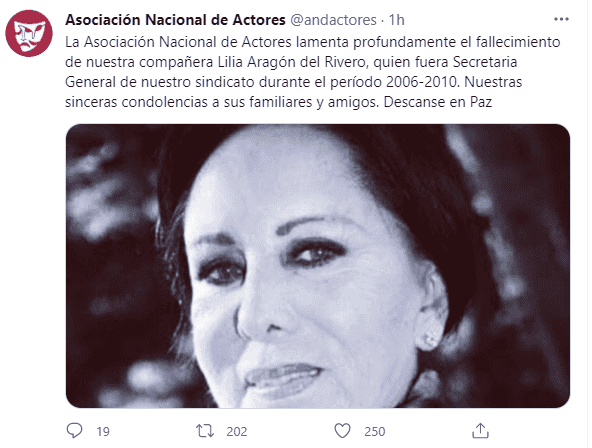Click the 202 retweets count
Viewport: 592px width, 448px height.
(237, 431)
